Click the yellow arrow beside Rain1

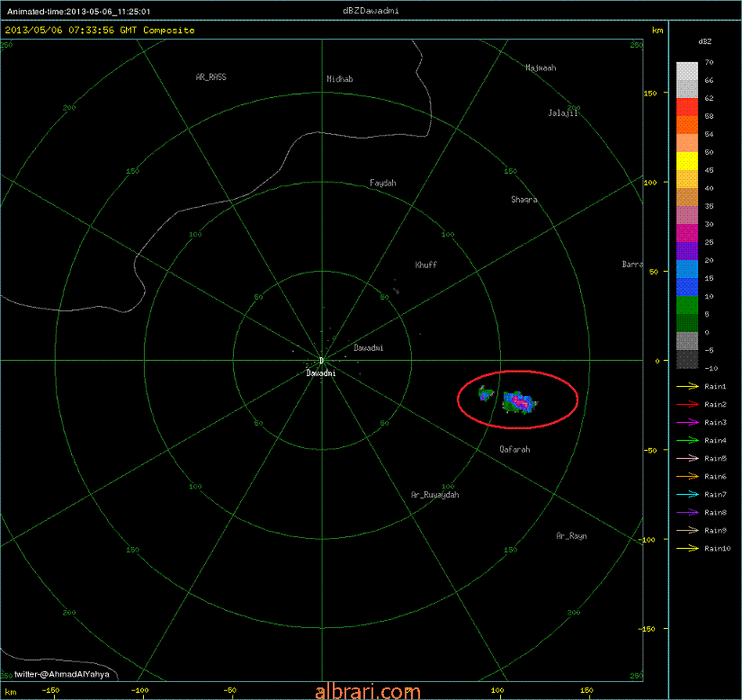[x=687, y=386]
